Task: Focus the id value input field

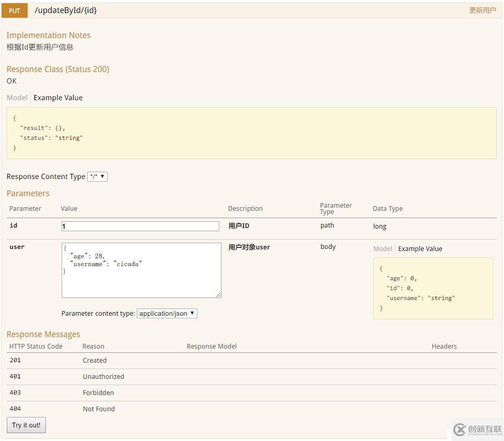Action: (140, 226)
